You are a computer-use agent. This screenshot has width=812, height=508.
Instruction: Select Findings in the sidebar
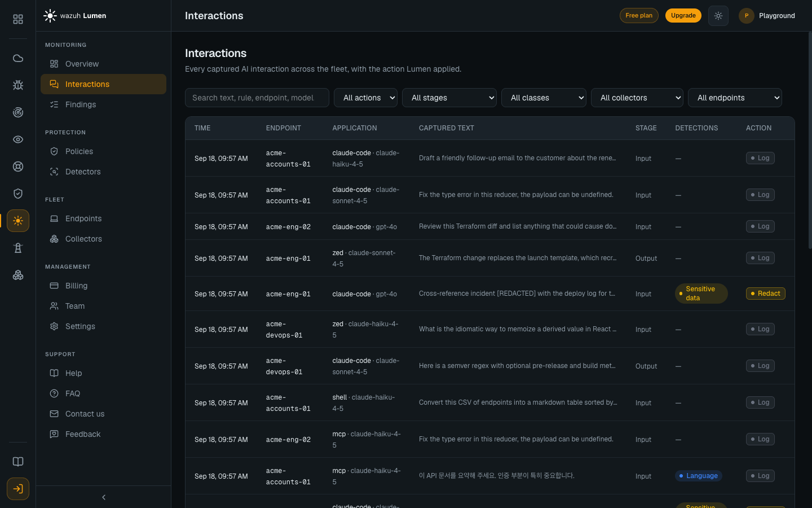pos(104,104)
